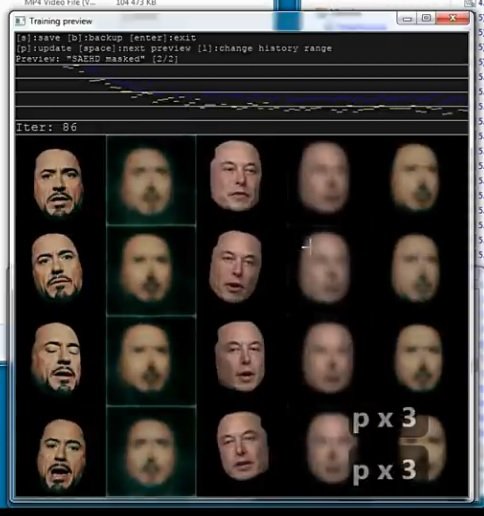The image size is (484, 516).
Task: Select the sharp clean-shaven face in the bottom row
Action: click(x=242, y=446)
